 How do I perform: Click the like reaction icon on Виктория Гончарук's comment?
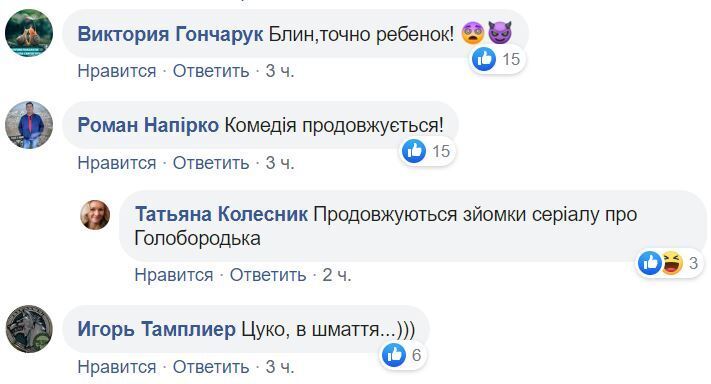pyautogui.click(x=484, y=59)
